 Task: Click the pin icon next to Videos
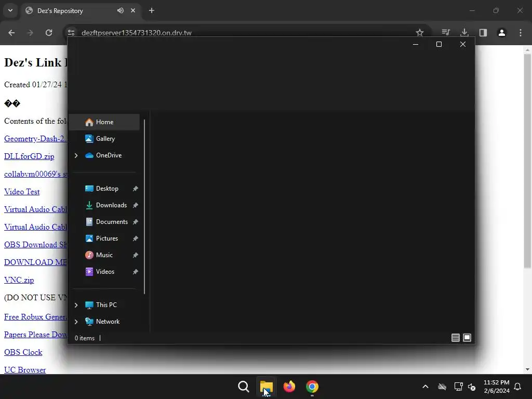(x=136, y=272)
